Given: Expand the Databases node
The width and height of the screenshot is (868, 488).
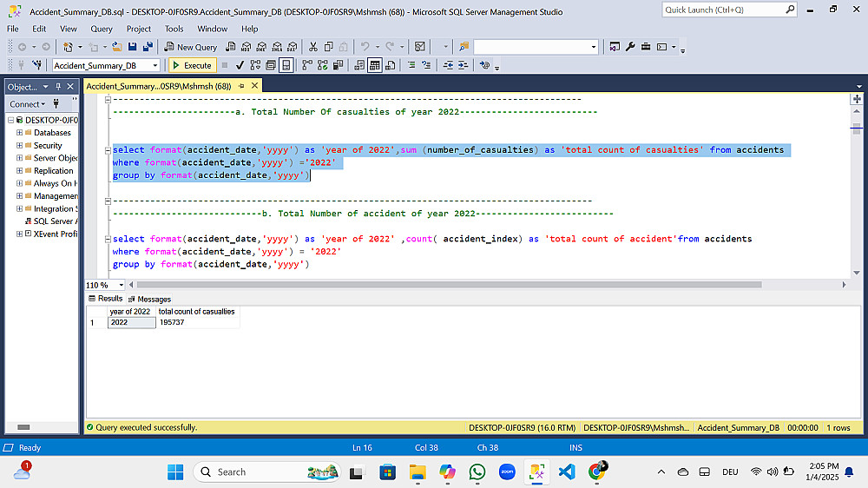Looking at the screenshot, I should (19, 132).
